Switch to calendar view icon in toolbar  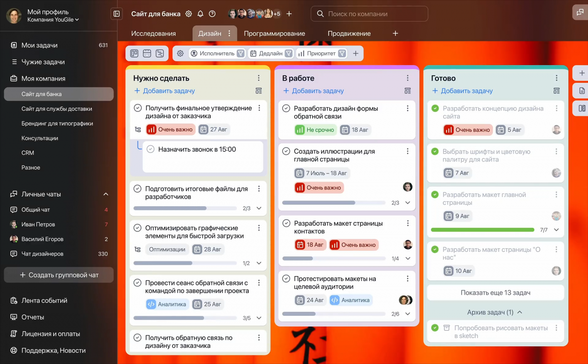click(147, 54)
